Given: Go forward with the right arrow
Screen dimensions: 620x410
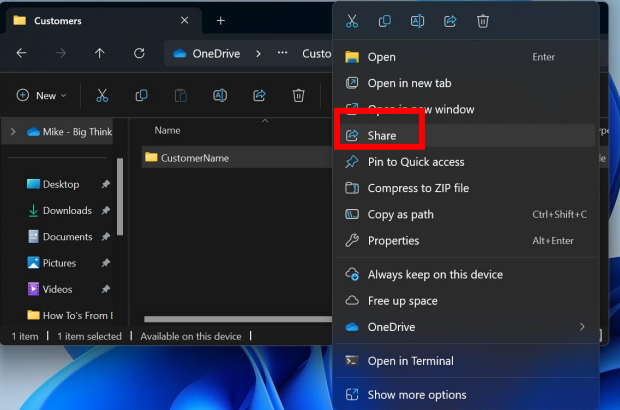Looking at the screenshot, I should 60,53.
